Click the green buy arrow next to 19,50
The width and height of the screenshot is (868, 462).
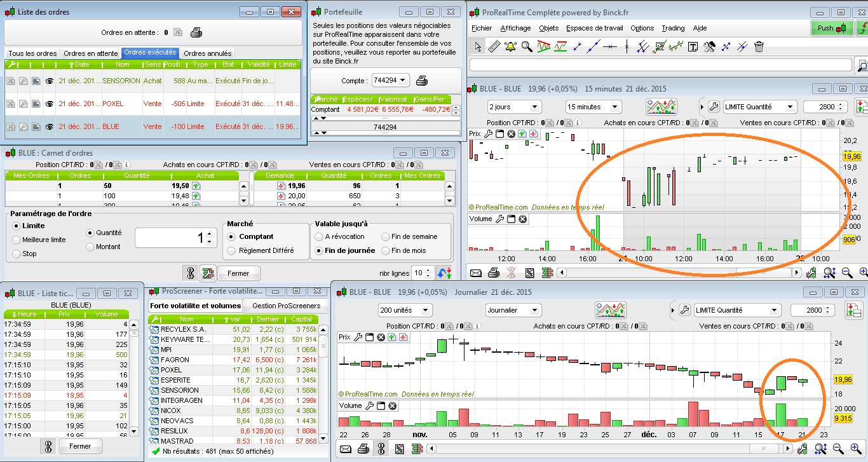pyautogui.click(x=196, y=186)
